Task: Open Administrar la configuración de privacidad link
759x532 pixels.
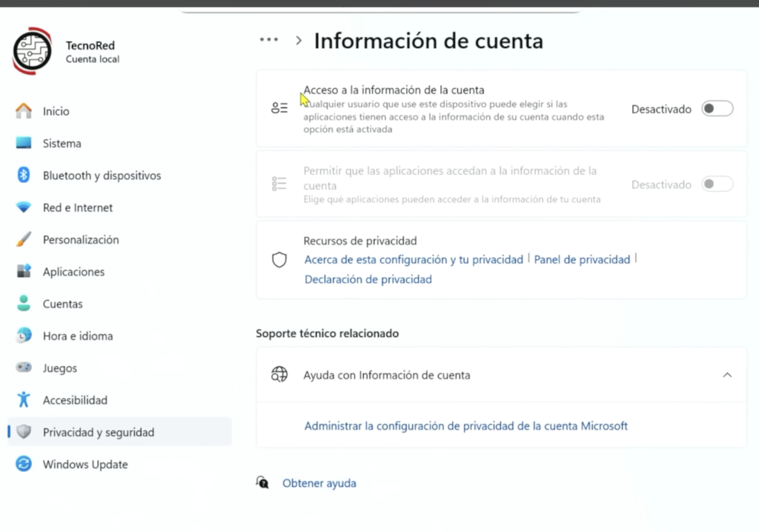Action: [x=465, y=426]
